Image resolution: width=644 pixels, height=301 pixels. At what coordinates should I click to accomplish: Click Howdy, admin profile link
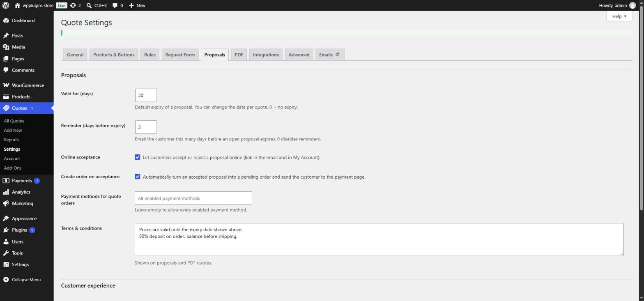click(617, 5)
